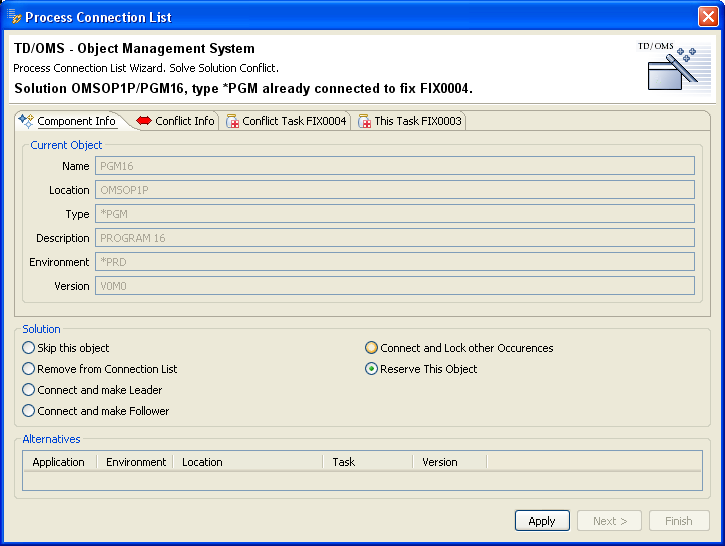Choose Remove from Connection List
This screenshot has width=725, height=546.
[29, 369]
